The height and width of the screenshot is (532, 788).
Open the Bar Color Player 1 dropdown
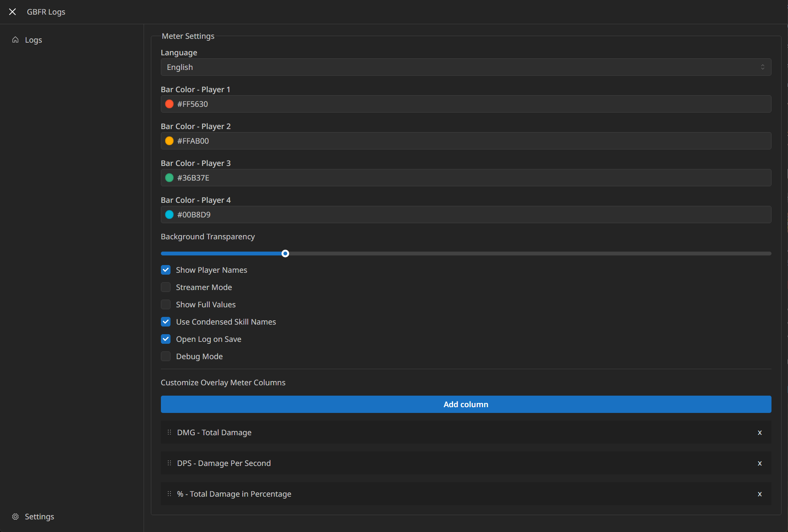[466, 104]
